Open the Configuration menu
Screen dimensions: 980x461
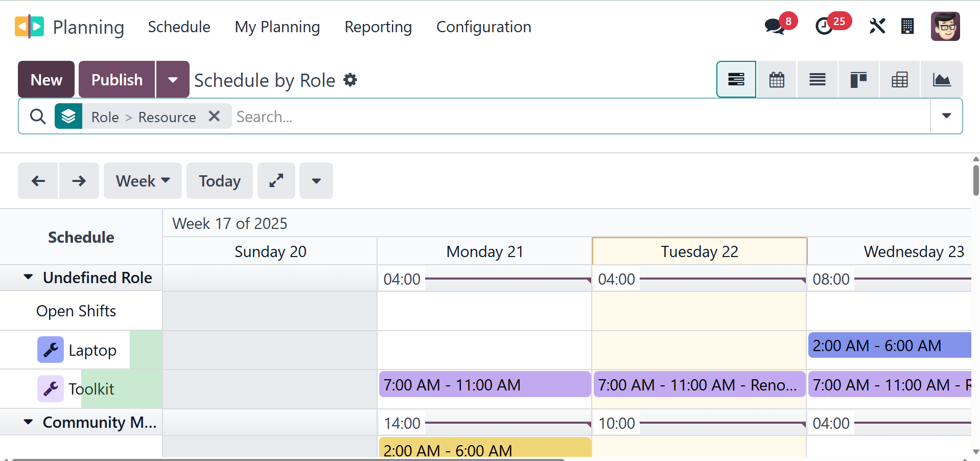click(483, 27)
